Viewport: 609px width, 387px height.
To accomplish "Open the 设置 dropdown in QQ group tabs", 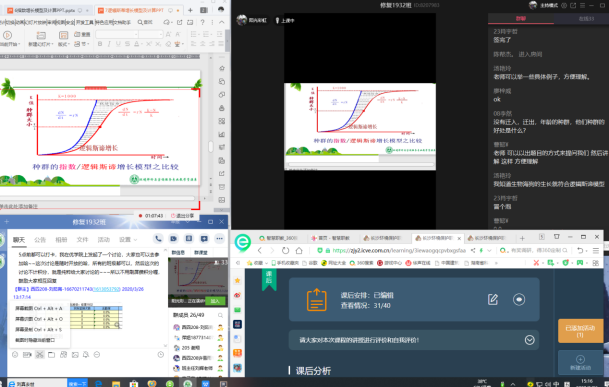I will click(128, 239).
